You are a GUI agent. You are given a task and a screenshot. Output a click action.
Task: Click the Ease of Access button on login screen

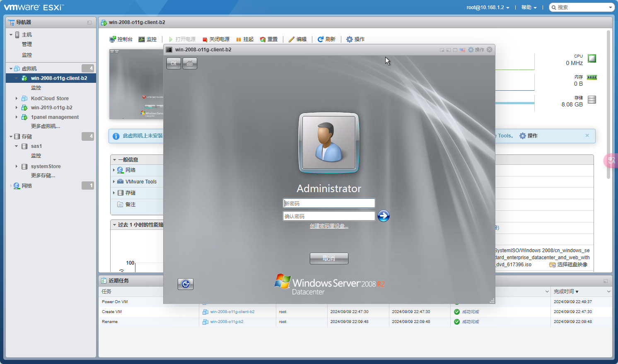click(x=186, y=284)
